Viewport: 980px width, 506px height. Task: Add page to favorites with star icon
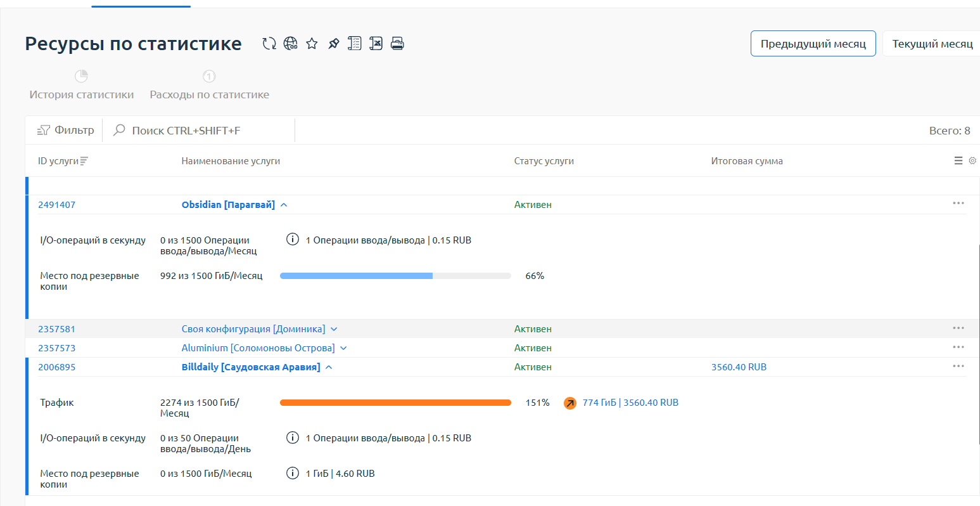tap(312, 44)
